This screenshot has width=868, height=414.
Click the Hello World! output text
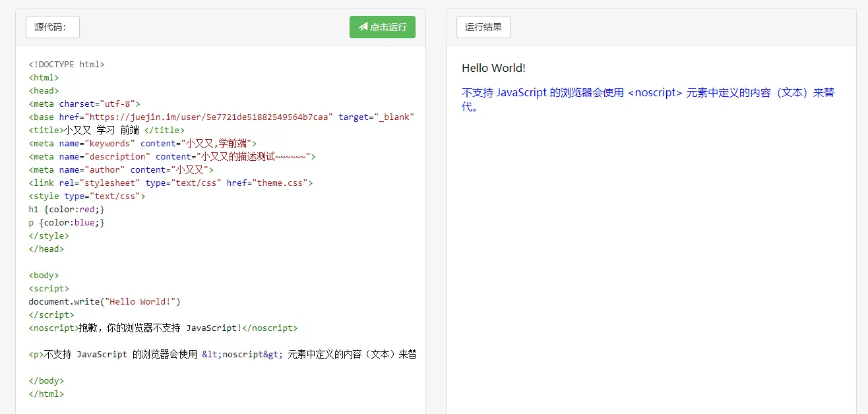pos(493,68)
